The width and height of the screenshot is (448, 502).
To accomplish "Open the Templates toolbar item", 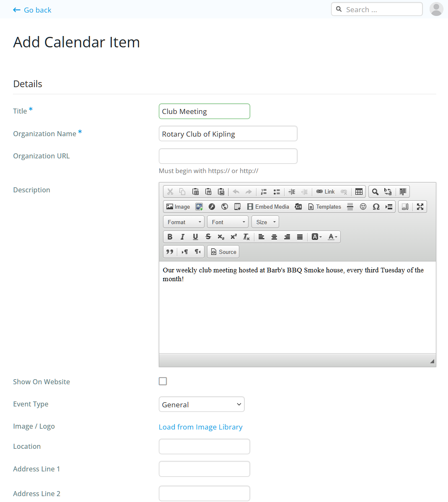I will coord(324,207).
